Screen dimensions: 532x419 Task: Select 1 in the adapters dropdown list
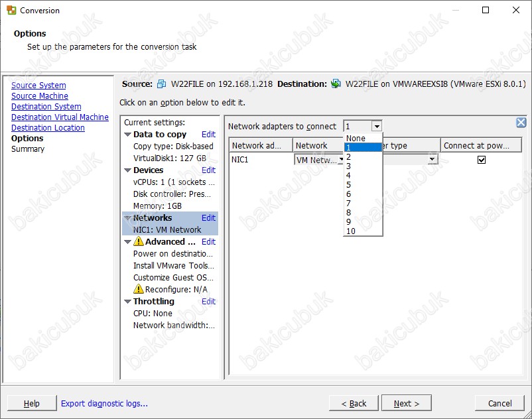coord(363,147)
